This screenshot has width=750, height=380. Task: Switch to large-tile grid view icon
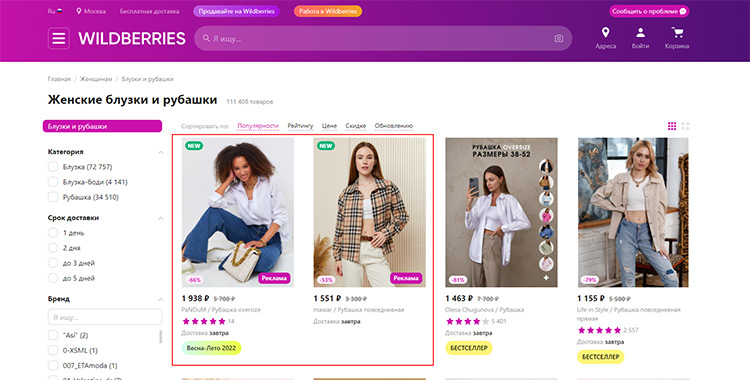(685, 126)
